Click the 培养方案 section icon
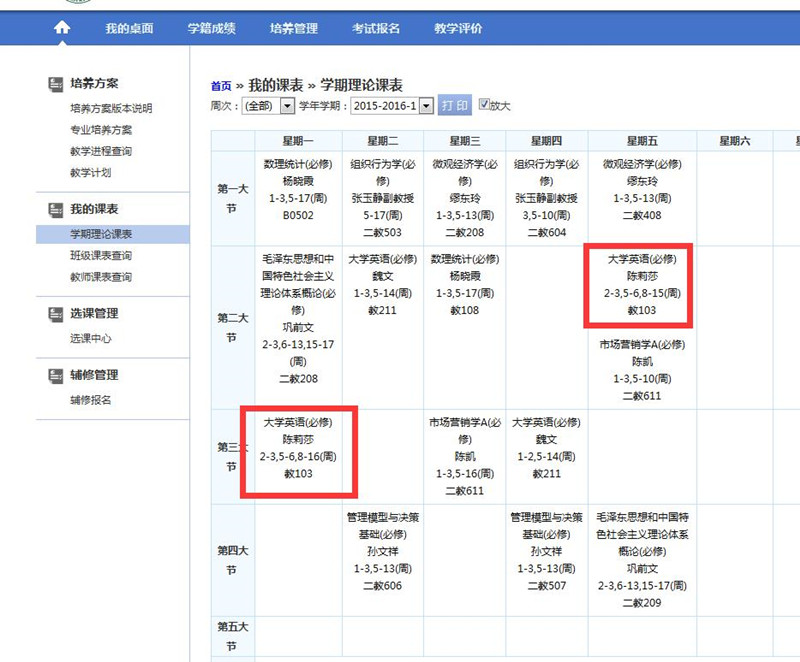The width and height of the screenshot is (800, 662). point(56,84)
